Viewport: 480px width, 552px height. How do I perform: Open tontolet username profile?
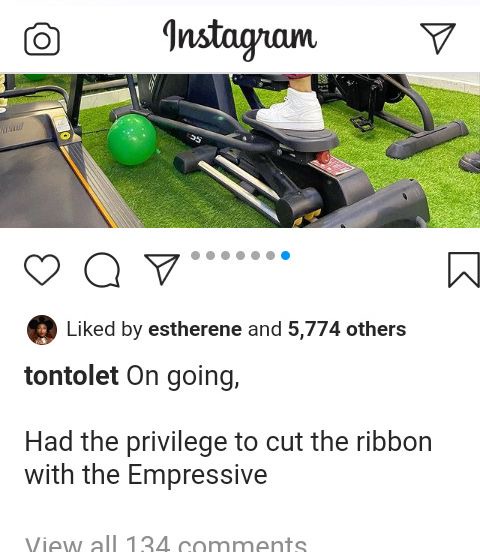coord(71,376)
